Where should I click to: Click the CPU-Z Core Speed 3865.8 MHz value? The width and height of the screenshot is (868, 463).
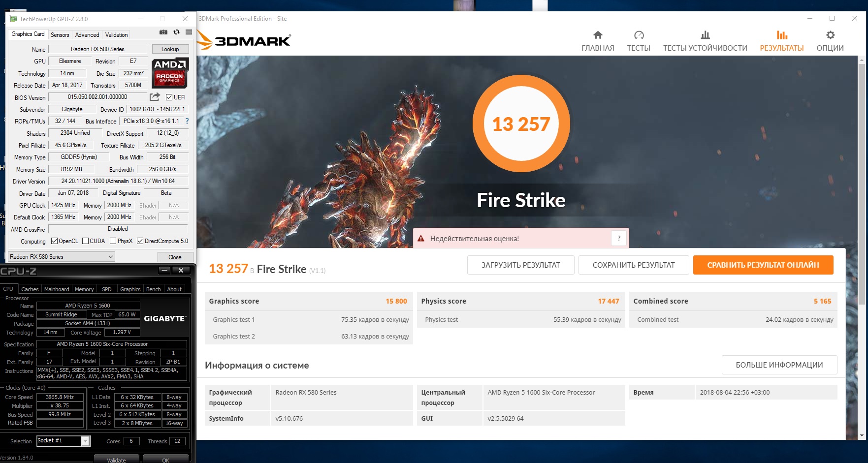coord(60,397)
